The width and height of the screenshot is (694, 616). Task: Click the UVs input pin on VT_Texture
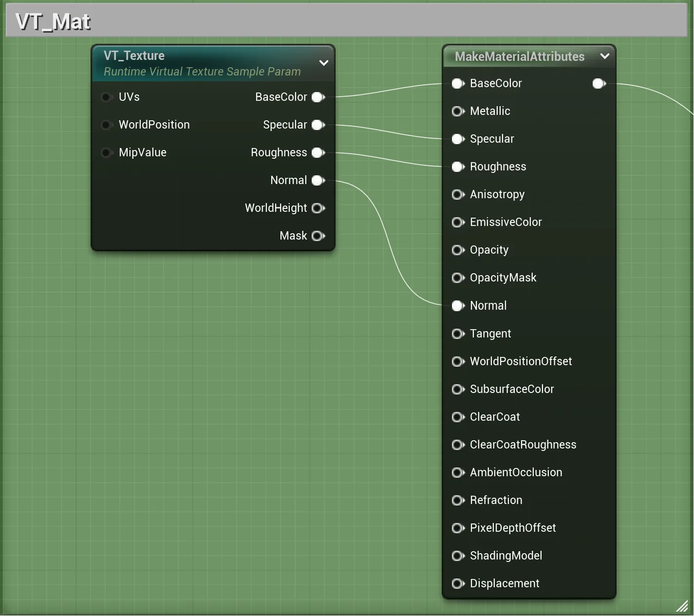(106, 97)
